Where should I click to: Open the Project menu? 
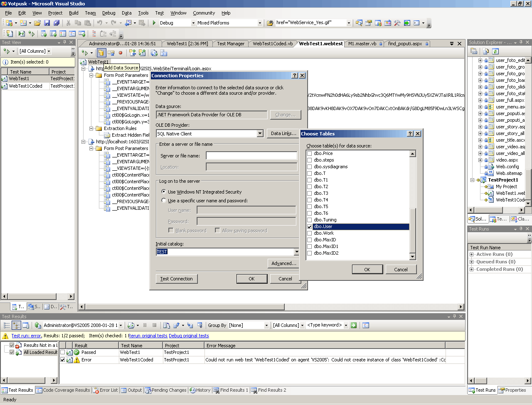[55, 13]
